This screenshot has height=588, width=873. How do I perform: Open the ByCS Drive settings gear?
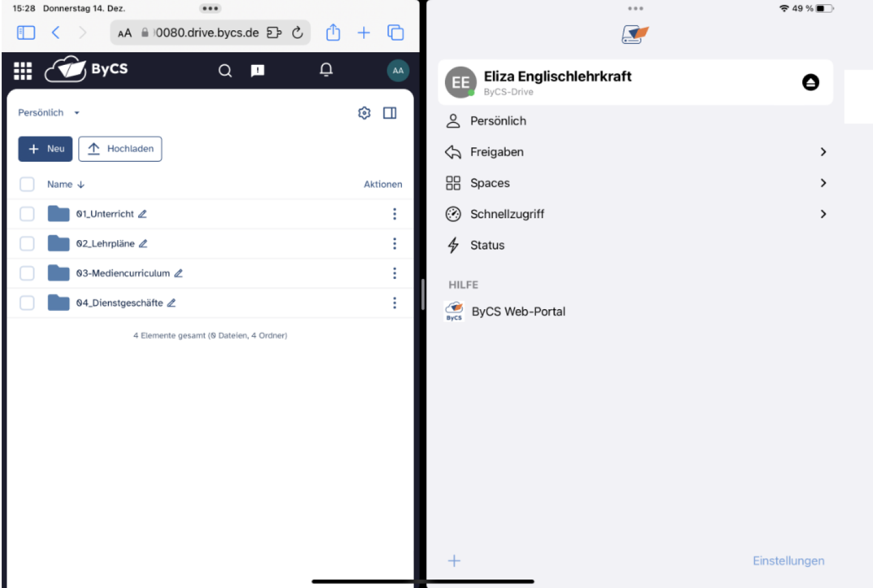click(x=364, y=112)
